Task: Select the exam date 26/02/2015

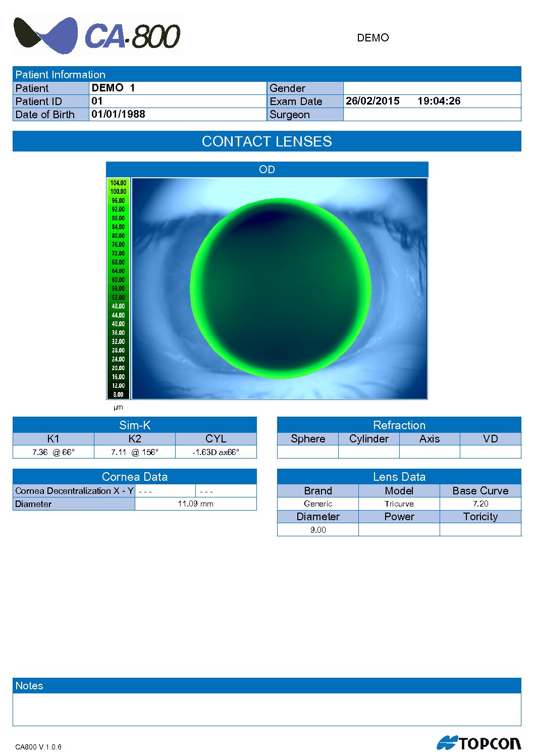Action: point(372,101)
